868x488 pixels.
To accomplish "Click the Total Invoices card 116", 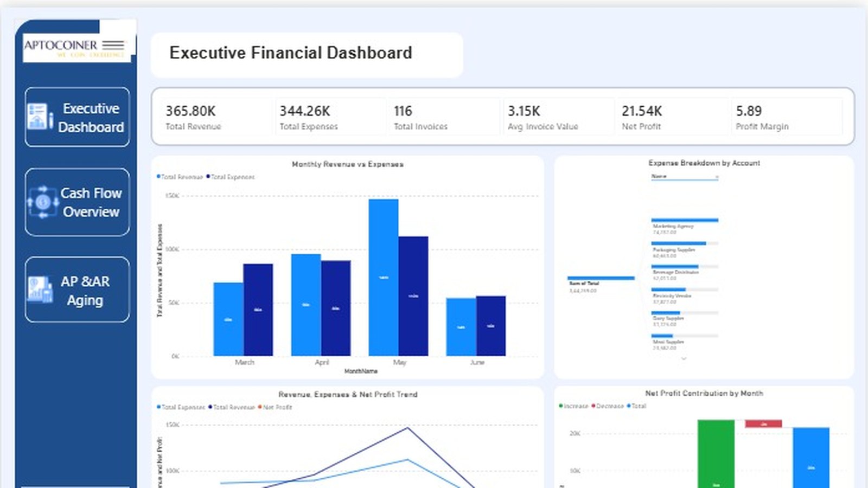I will point(444,117).
